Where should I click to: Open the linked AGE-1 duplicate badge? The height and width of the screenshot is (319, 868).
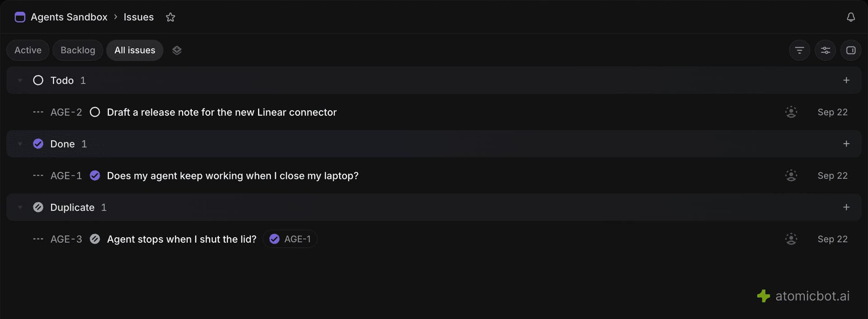pos(290,239)
